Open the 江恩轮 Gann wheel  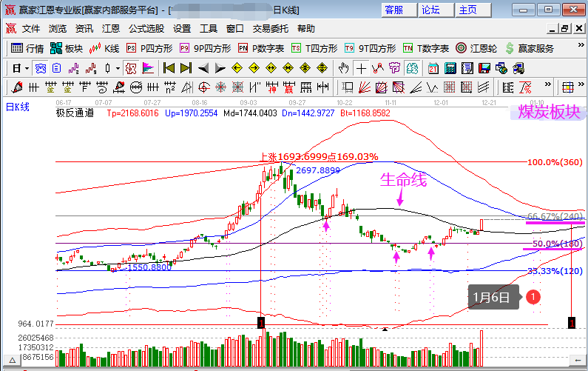pos(476,48)
